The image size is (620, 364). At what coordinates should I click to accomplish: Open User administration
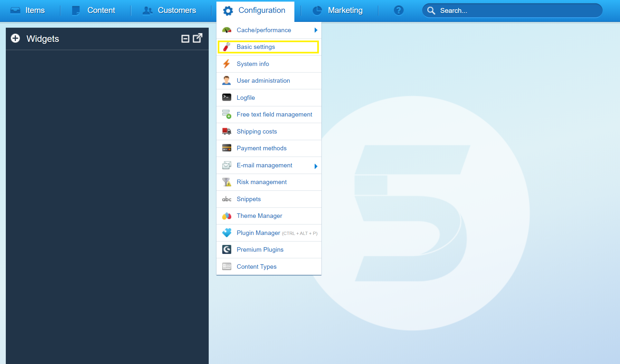[269, 80]
